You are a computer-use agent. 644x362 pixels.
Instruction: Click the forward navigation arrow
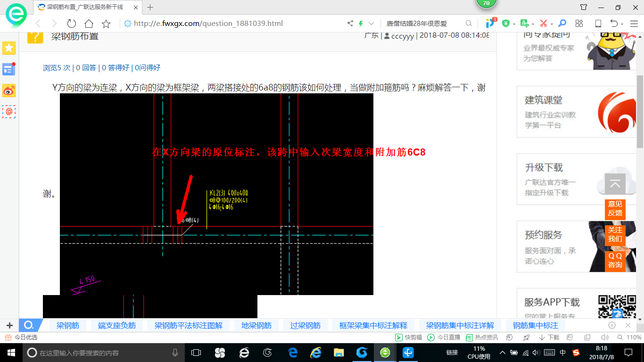pos(54,24)
